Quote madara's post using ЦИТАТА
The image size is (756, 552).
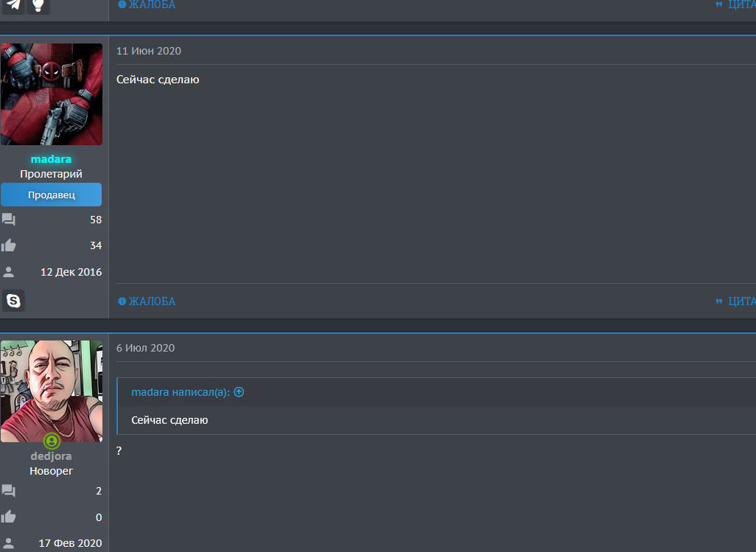point(737,301)
